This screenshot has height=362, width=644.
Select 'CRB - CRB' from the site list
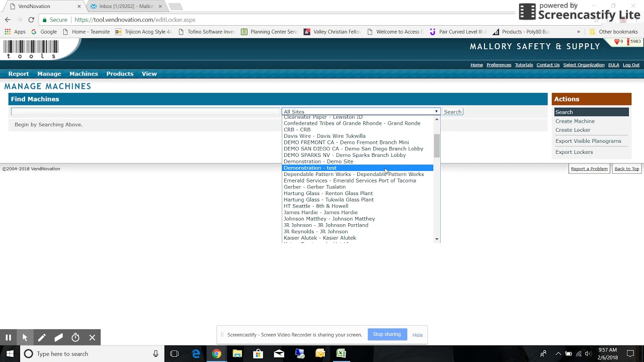coord(357,130)
